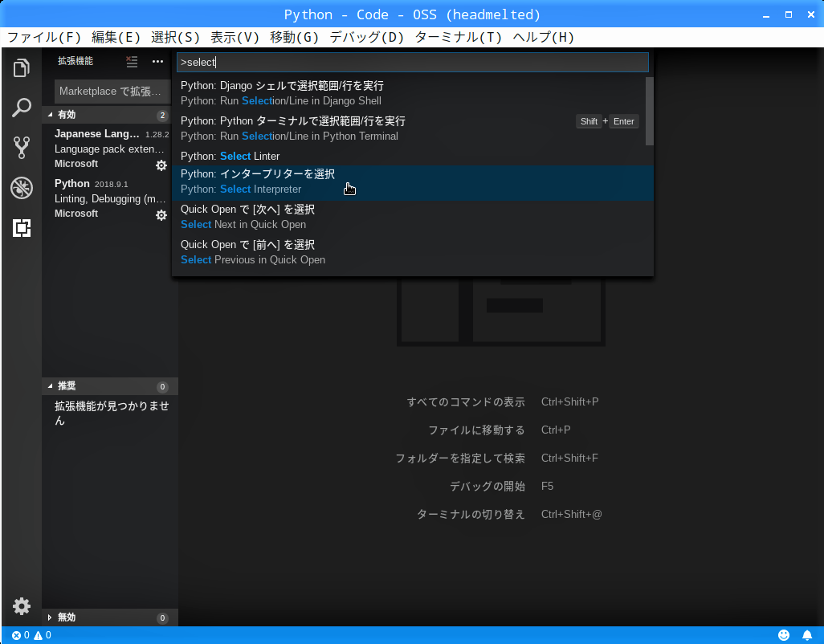Expand the 無効 extensions section

tap(110, 618)
